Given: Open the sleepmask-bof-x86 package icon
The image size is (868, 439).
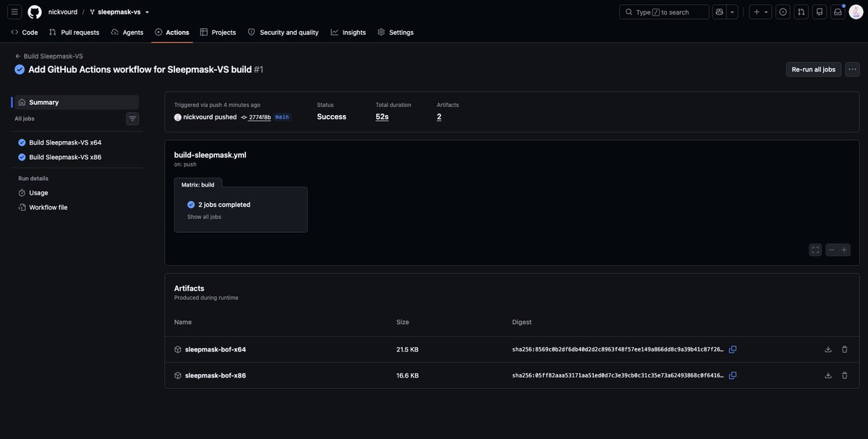Looking at the screenshot, I should coord(178,375).
